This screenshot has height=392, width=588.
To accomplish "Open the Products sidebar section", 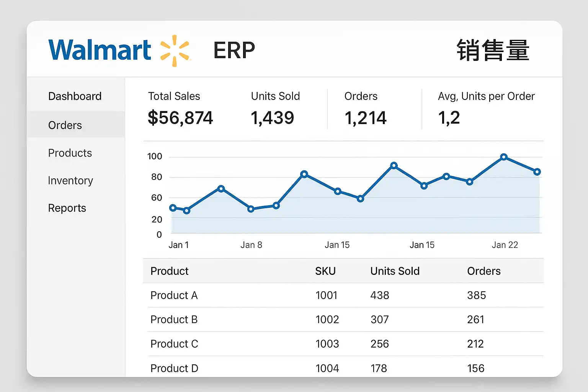I will coord(70,153).
